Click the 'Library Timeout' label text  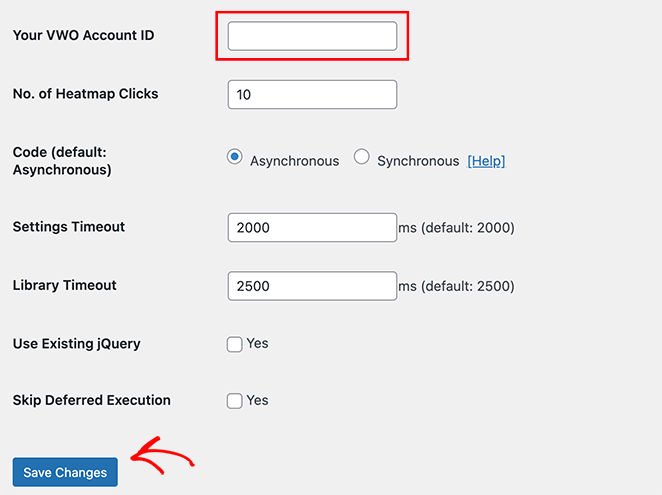pos(65,285)
